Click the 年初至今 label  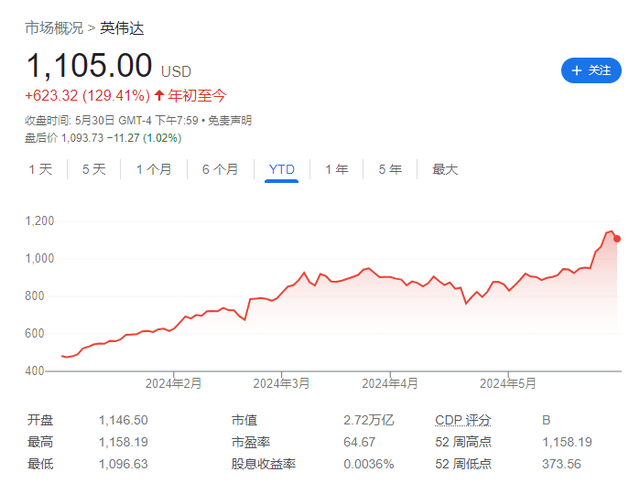(x=197, y=96)
